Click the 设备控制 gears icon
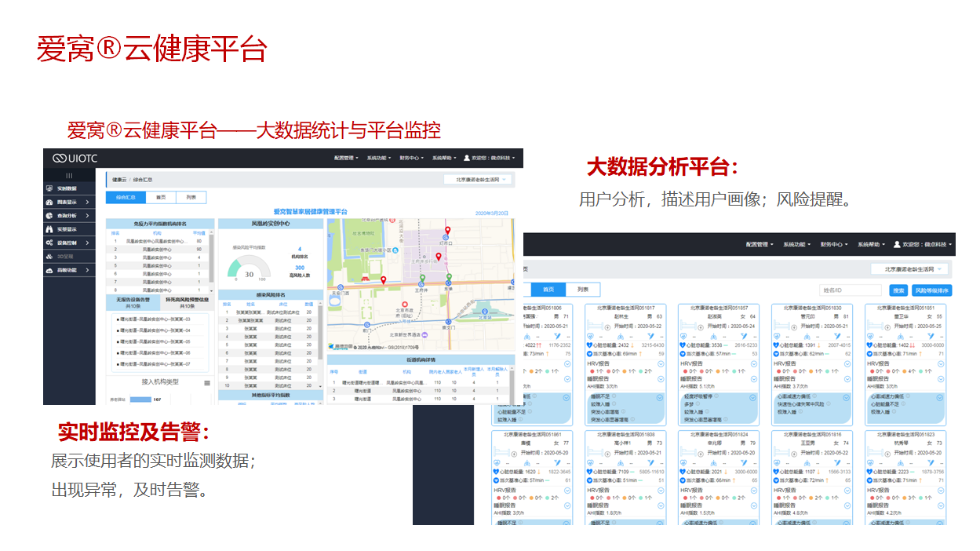Image resolution: width=980 pixels, height=551 pixels. point(49,243)
